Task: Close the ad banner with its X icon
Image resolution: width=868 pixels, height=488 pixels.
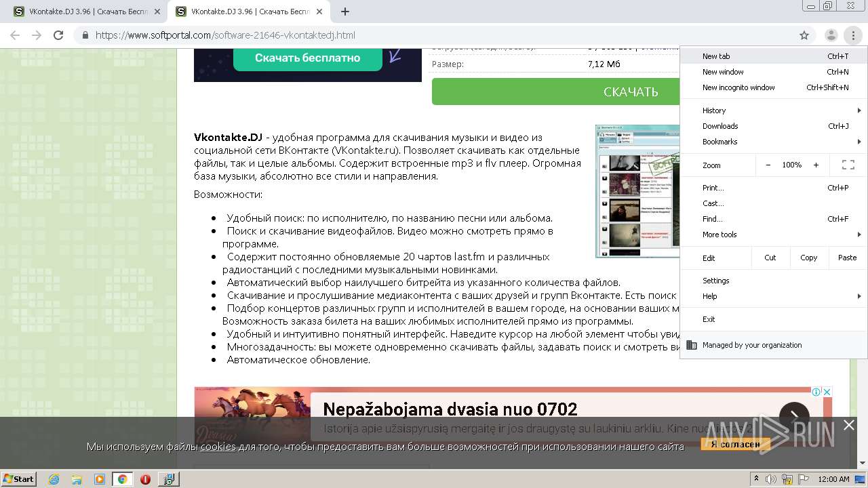Action: 827,392
